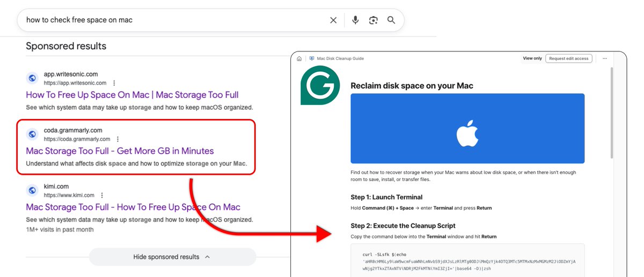Submit search with the magnifying glass icon

point(391,20)
